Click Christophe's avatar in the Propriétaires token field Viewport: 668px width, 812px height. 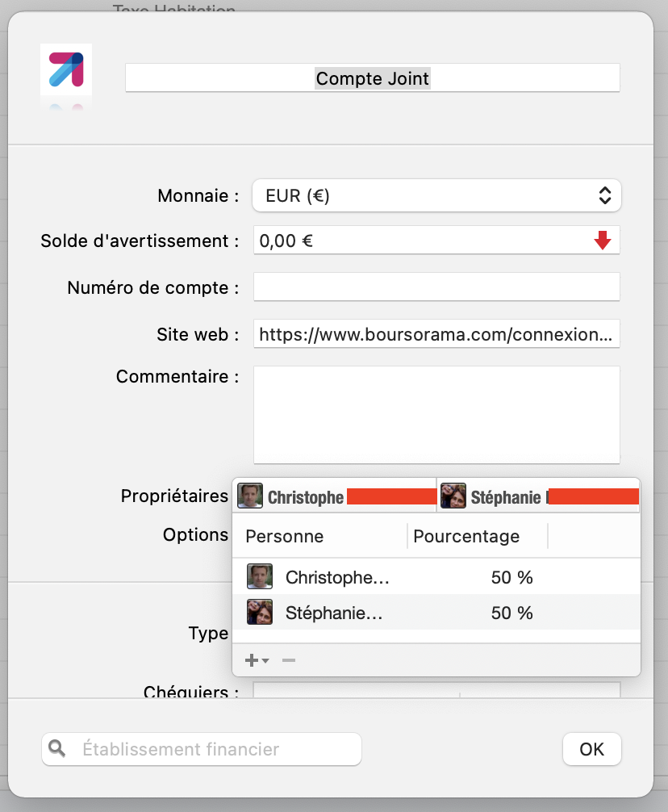250,496
